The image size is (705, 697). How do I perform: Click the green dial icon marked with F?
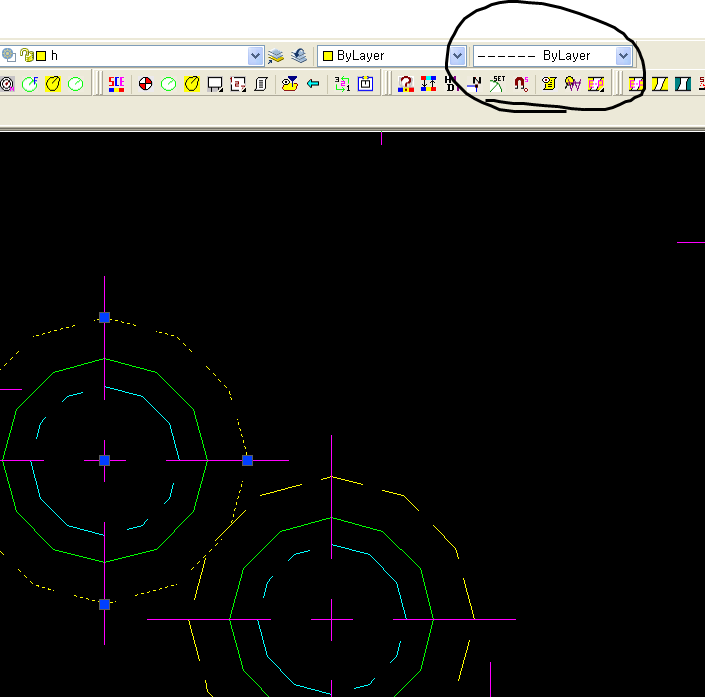(x=30, y=84)
